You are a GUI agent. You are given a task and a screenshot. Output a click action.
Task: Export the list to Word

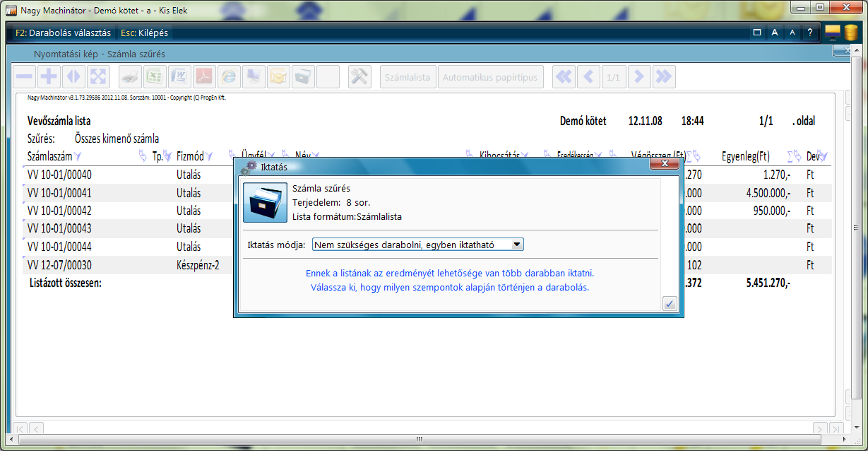[x=180, y=77]
